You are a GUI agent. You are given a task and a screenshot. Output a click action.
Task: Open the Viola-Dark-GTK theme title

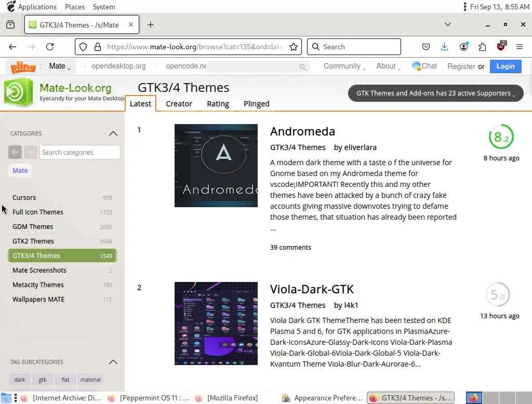312,289
